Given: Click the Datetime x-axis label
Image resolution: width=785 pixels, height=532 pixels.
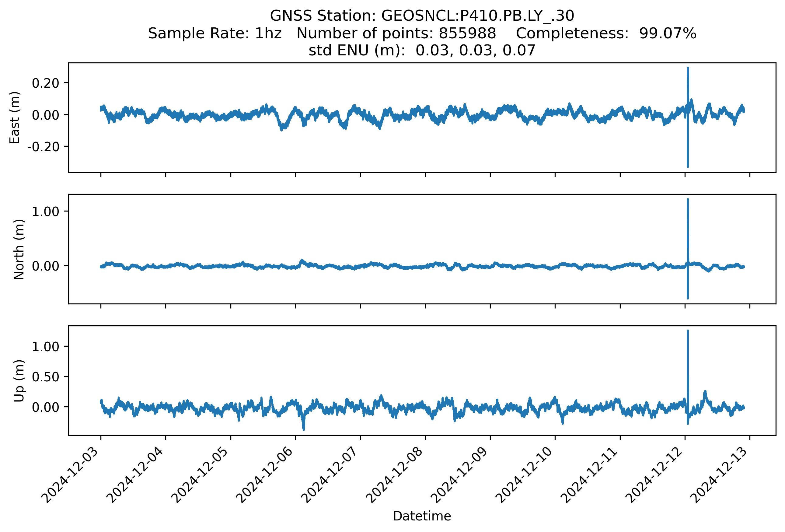Looking at the screenshot, I should [422, 516].
